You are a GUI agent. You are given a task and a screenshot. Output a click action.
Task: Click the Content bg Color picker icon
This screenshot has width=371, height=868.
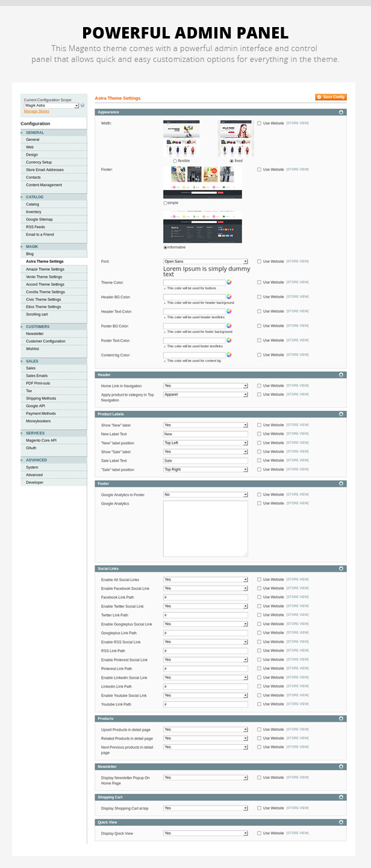tap(229, 355)
